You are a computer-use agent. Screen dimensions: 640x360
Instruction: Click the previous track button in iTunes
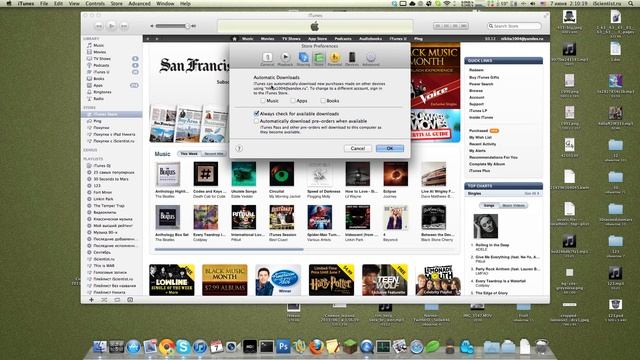tap(99, 26)
